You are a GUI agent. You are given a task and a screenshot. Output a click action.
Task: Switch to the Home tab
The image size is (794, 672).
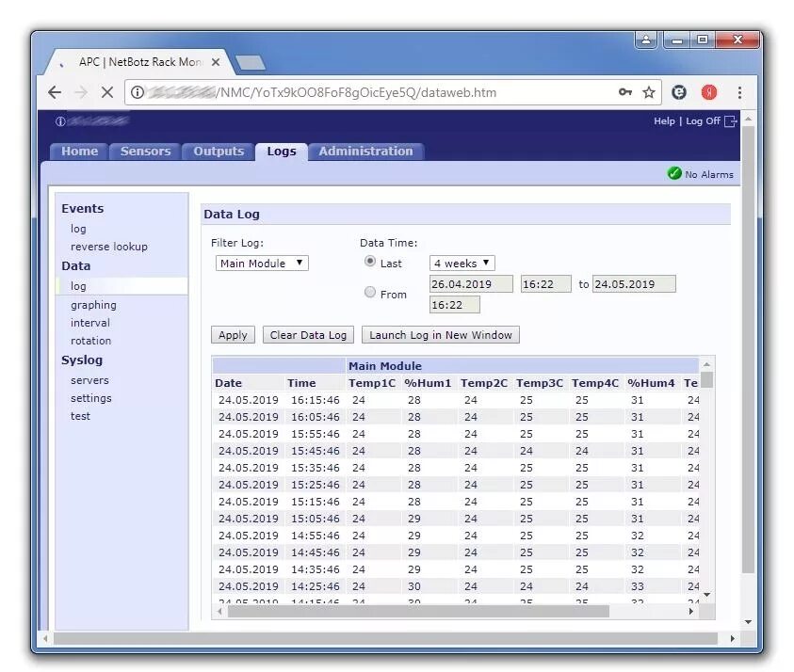[x=79, y=152]
